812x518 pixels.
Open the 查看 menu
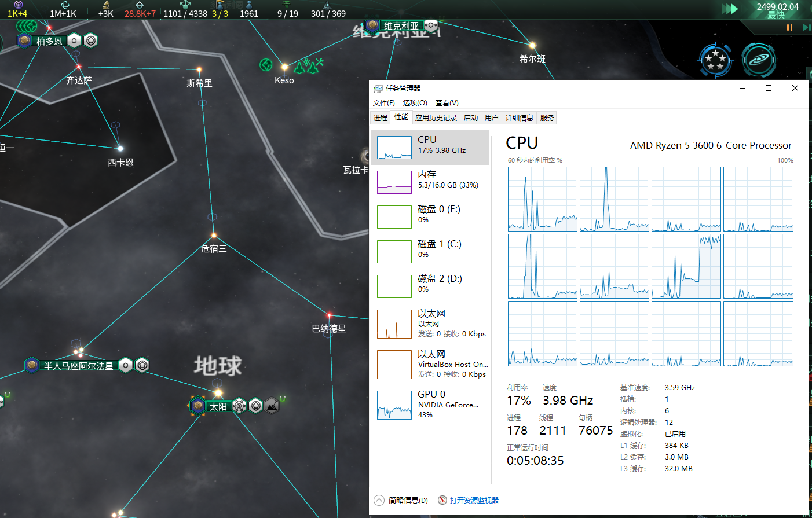(x=447, y=103)
